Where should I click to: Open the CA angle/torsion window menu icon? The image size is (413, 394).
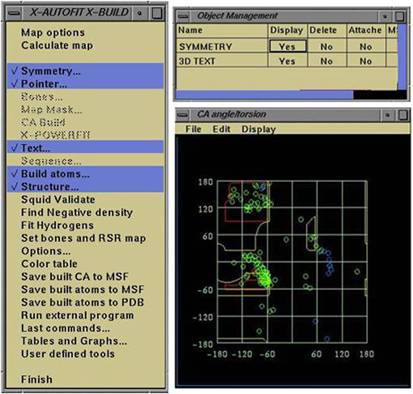click(183, 115)
